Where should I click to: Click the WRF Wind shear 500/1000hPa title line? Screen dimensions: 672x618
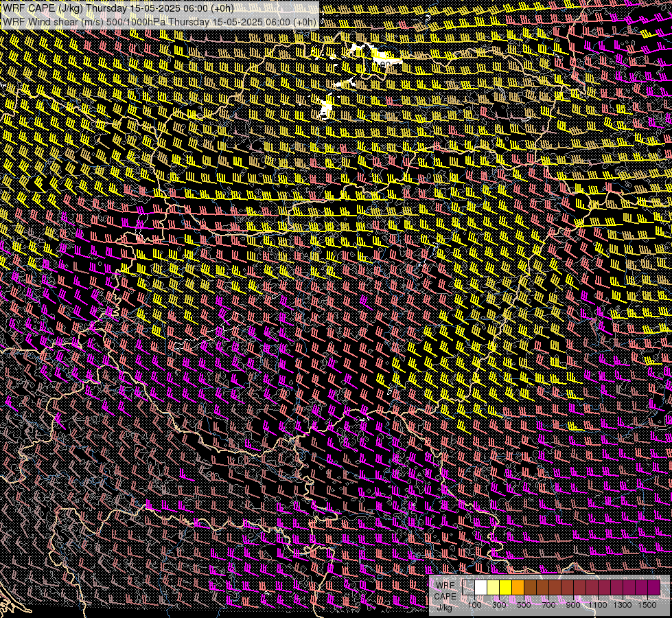click(x=160, y=22)
